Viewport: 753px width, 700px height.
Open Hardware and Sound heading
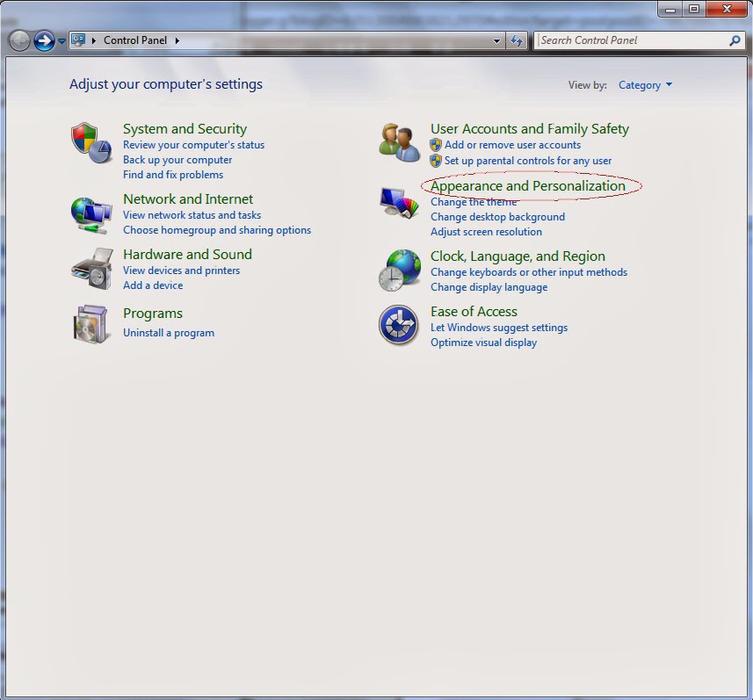(187, 254)
